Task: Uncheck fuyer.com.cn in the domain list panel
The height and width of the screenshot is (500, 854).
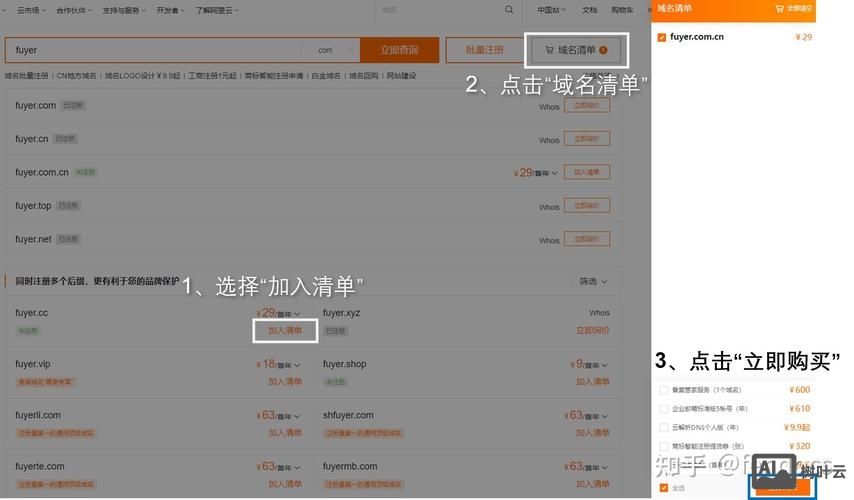Action: (x=662, y=38)
